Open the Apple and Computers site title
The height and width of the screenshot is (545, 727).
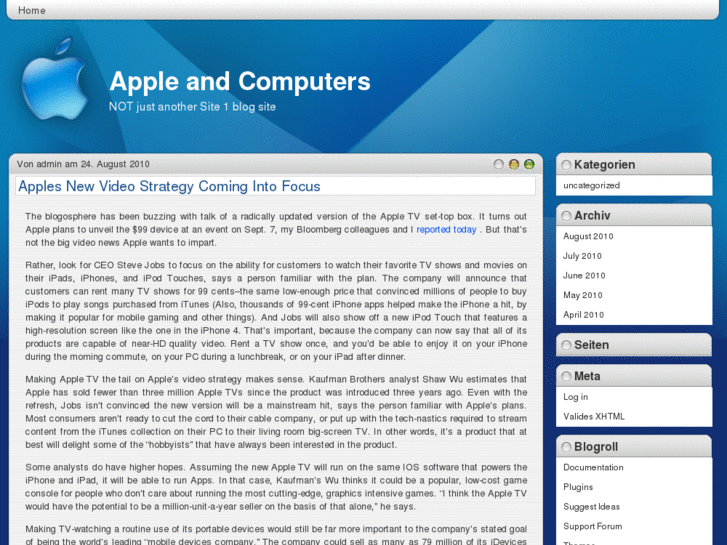240,82
